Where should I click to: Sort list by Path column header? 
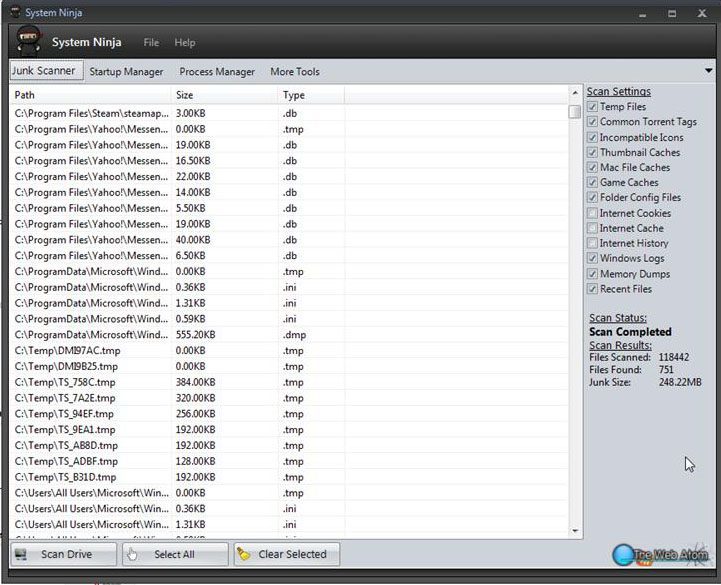(x=91, y=95)
